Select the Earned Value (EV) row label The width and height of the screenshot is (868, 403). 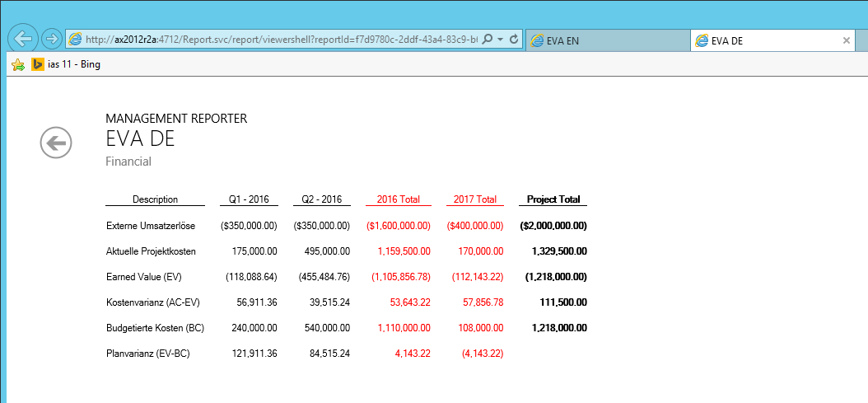tap(144, 276)
